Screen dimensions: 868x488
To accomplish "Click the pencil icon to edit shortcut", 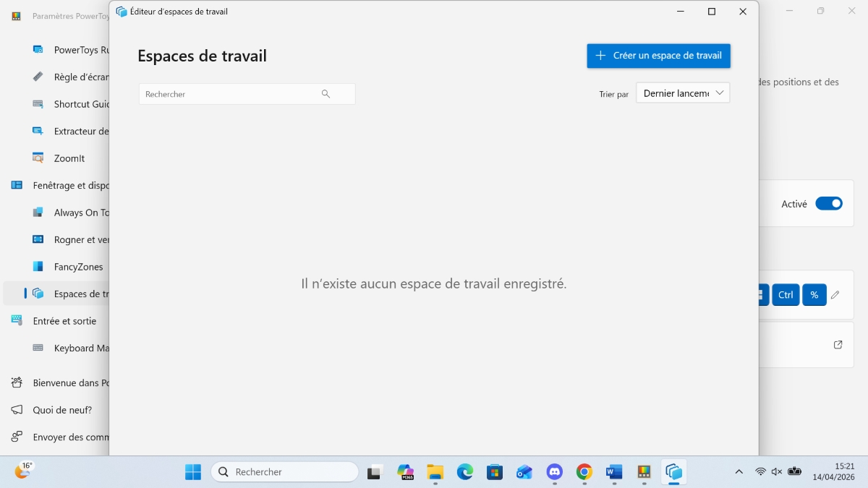I will pyautogui.click(x=835, y=295).
